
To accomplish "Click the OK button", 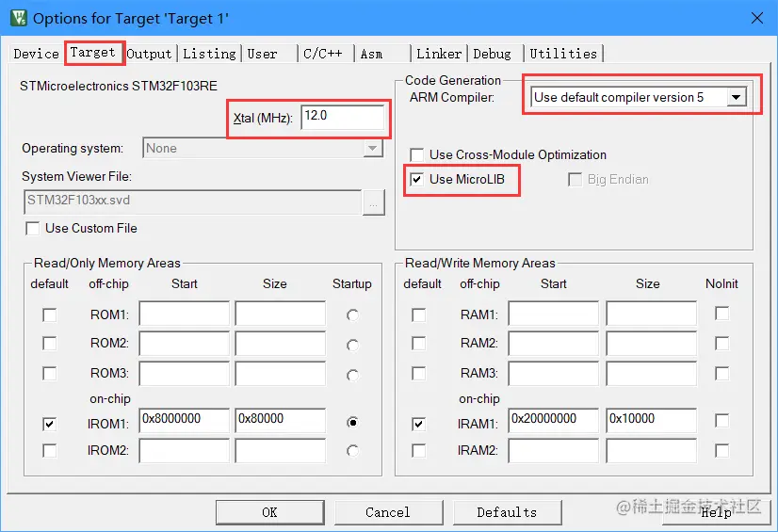I will tap(270, 512).
